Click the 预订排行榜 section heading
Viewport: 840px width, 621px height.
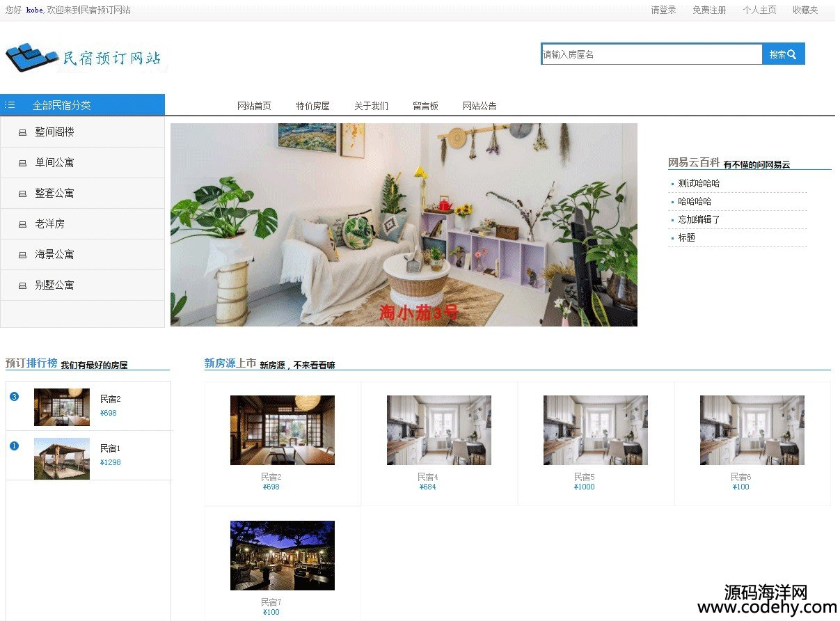click(x=31, y=363)
